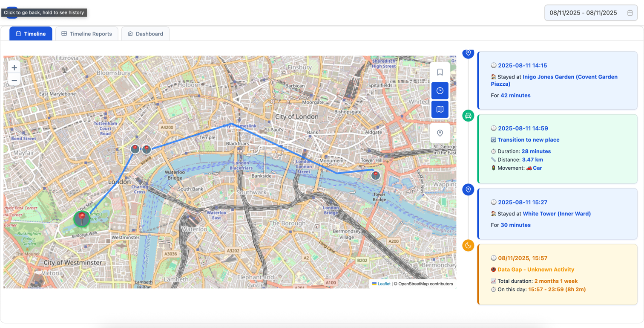
Task: Click the blue route line at City Thameslink
Action: 231,124
